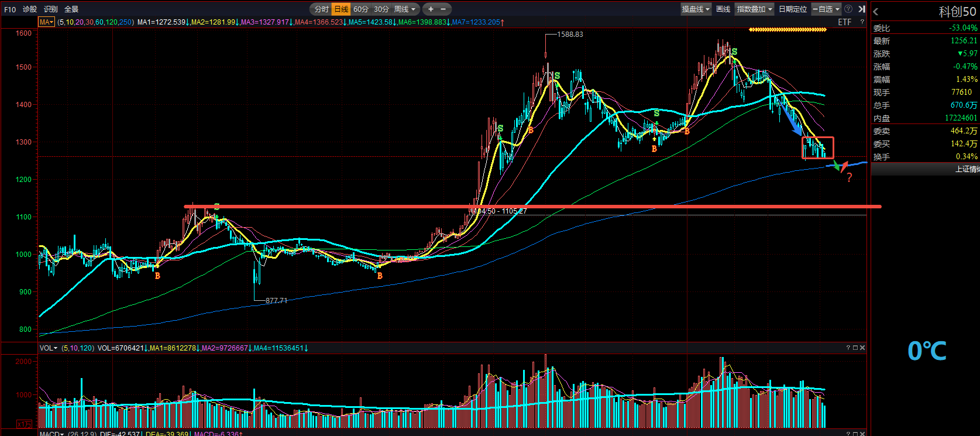The height and width of the screenshot is (436, 980).
Task: Zoom in the chart with plus button
Action: 431,9
